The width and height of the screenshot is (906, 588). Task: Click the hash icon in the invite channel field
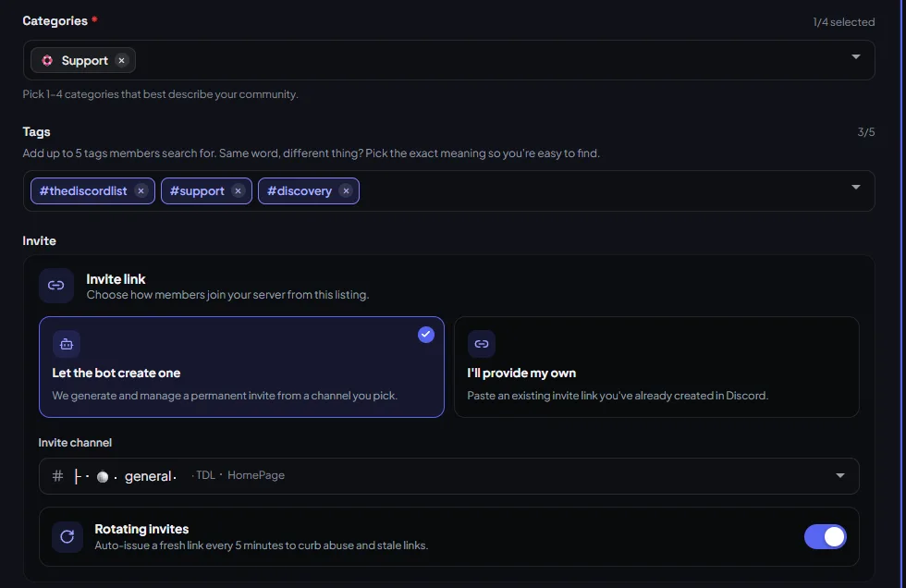click(57, 476)
